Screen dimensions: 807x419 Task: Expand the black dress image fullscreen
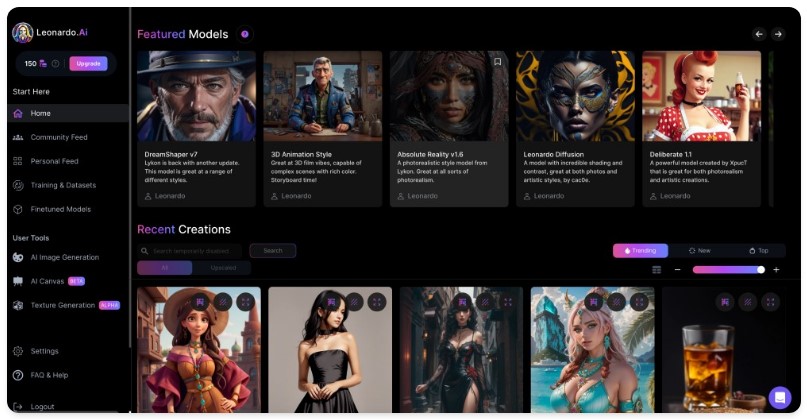pos(377,302)
